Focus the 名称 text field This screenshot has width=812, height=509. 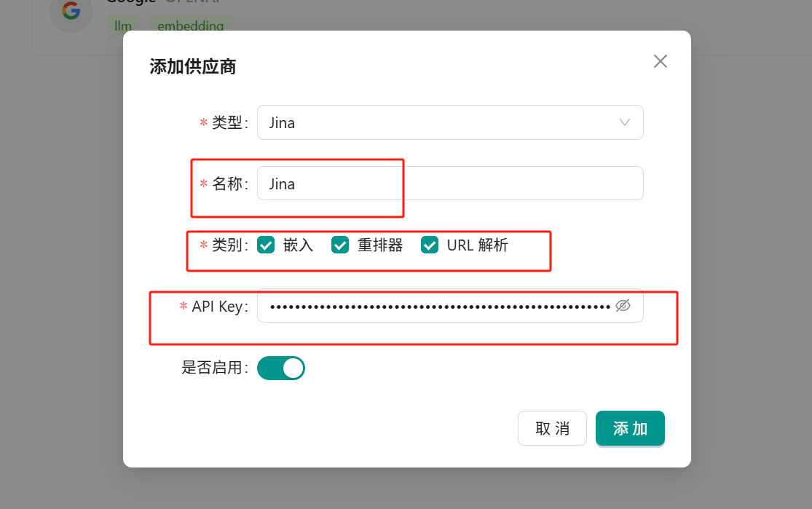[x=450, y=184]
